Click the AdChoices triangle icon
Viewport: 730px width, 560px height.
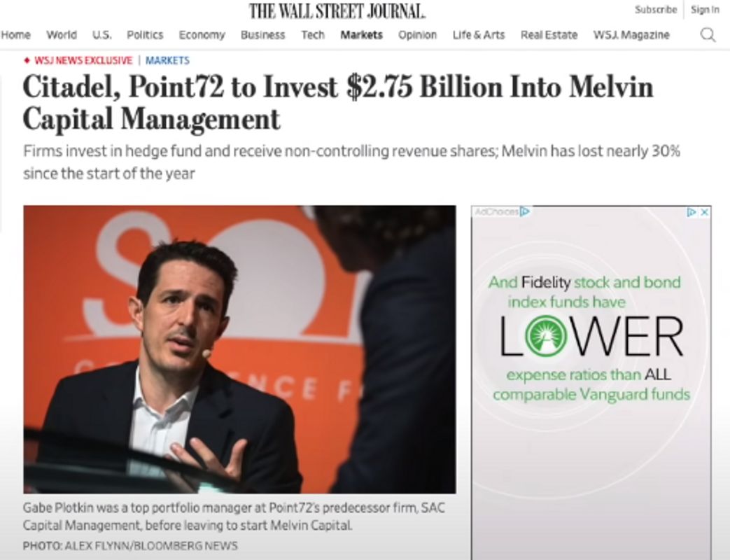tap(525, 212)
